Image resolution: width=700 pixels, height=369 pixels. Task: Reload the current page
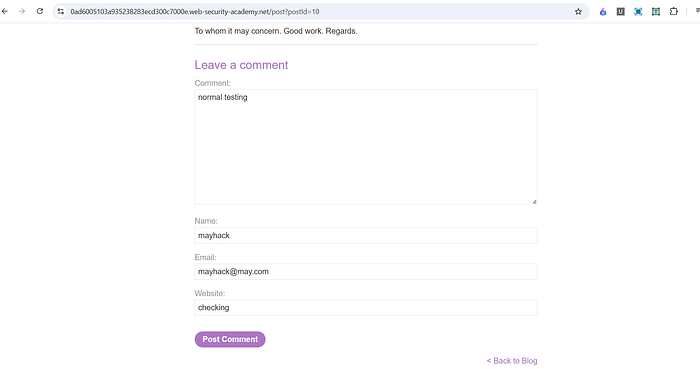click(40, 12)
